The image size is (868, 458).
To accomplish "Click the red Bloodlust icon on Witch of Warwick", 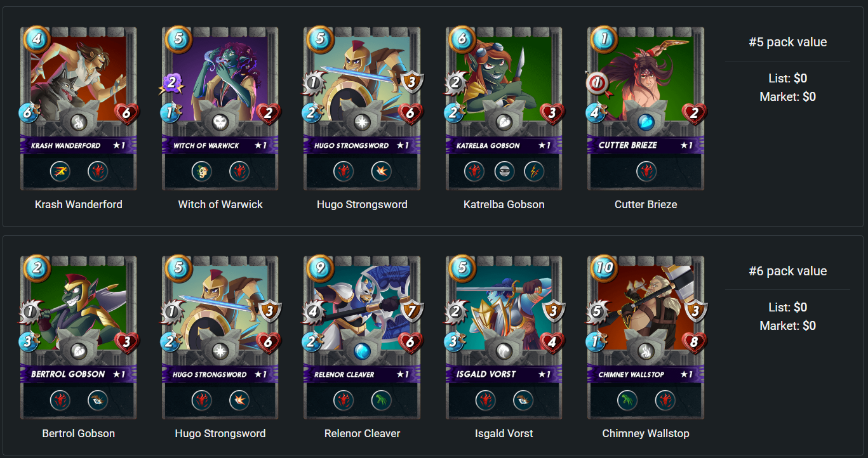I will [239, 171].
